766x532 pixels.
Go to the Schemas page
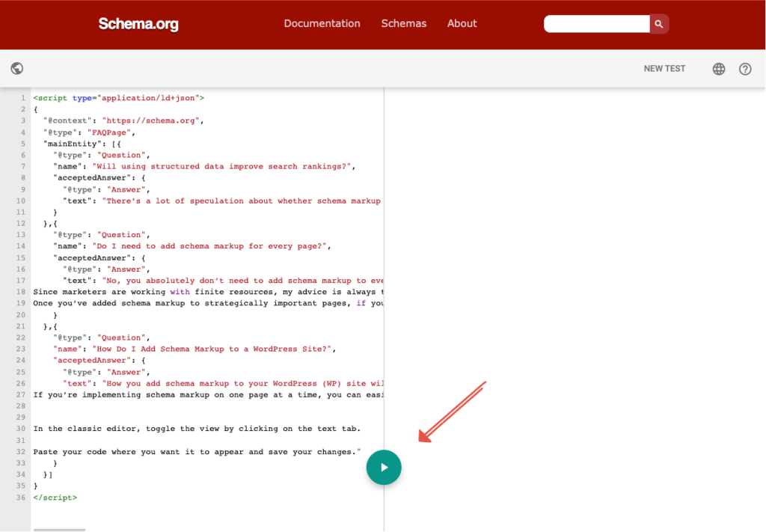tap(404, 24)
